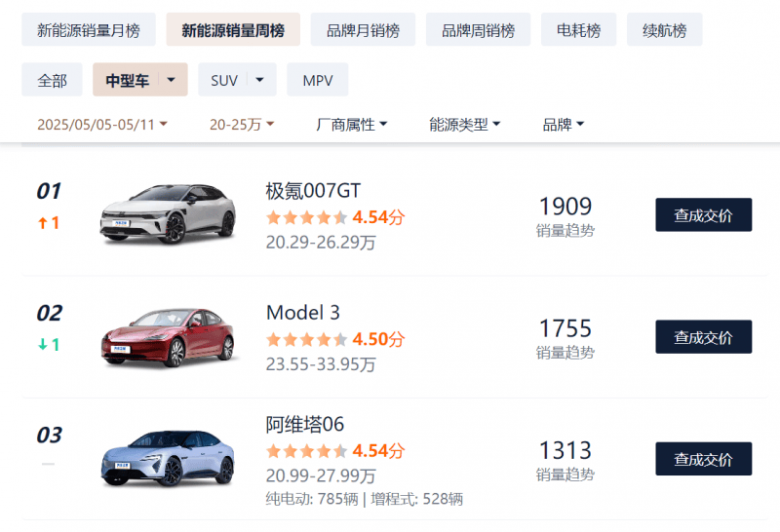Select the 品牌周销榜 ranking tab
Screen dimensions: 780x532
[x=478, y=30]
